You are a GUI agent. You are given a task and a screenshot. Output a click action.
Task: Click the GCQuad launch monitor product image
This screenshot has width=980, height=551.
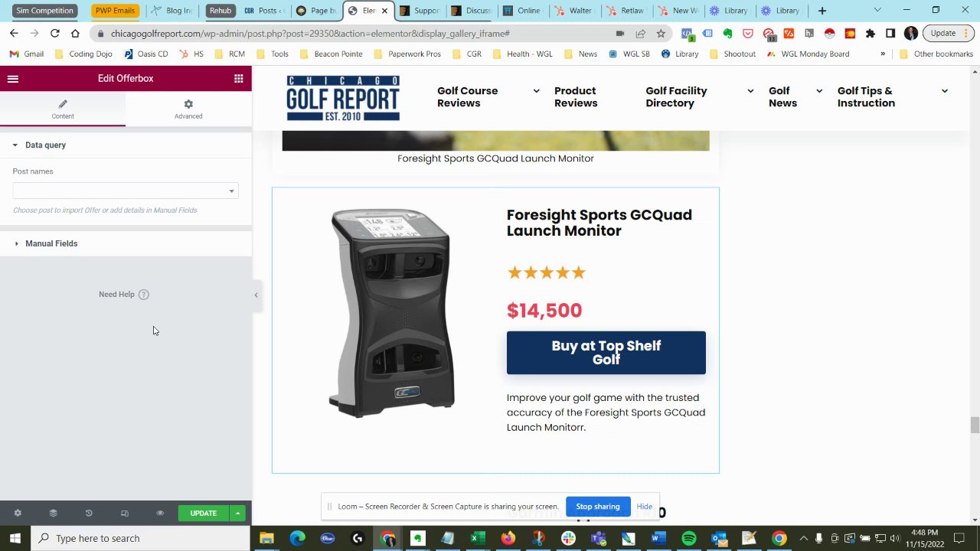[x=392, y=312]
